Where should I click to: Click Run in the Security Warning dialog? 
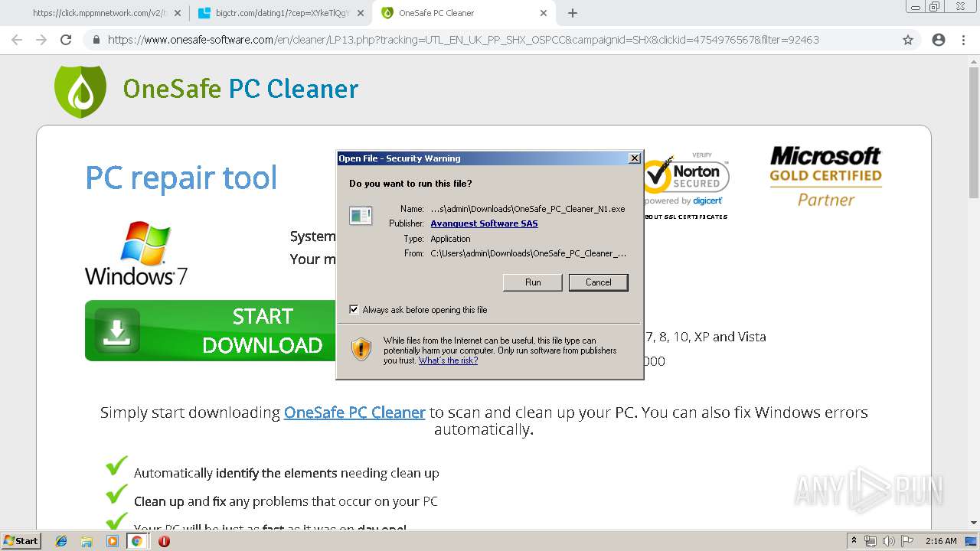pos(533,282)
